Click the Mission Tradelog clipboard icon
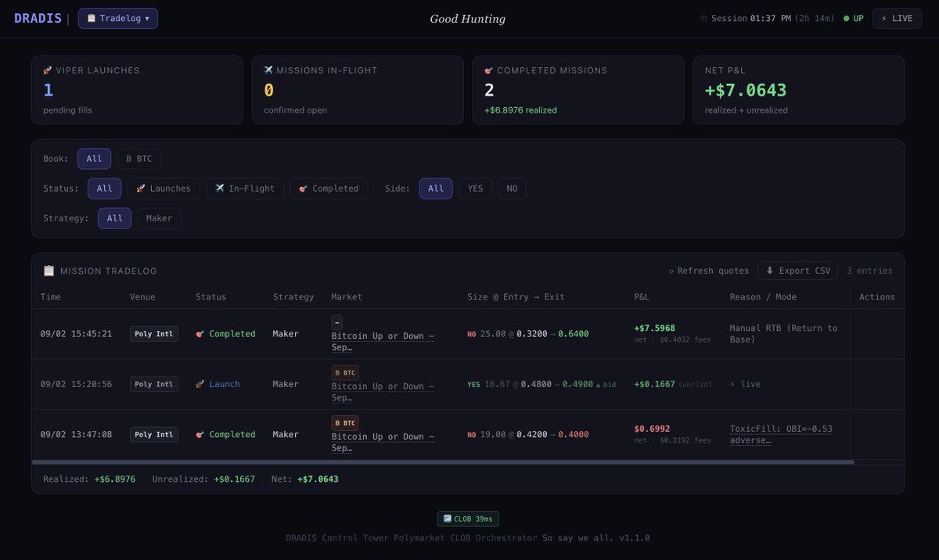Image resolution: width=939 pixels, height=560 pixels. point(49,271)
